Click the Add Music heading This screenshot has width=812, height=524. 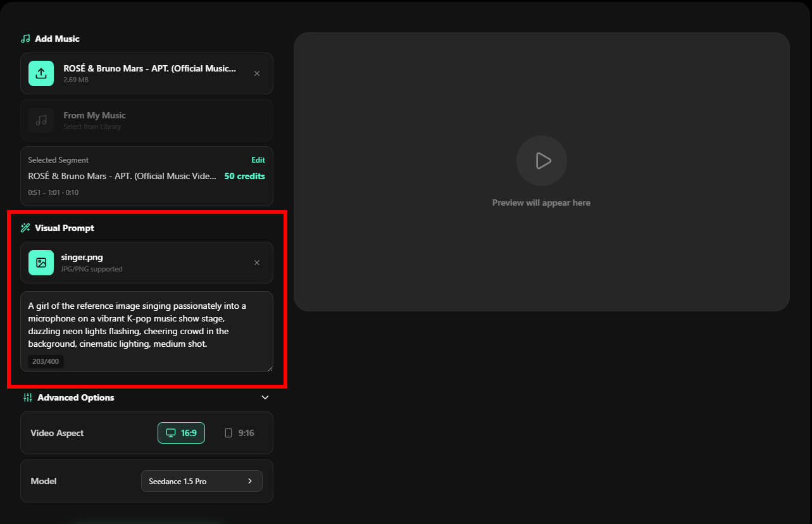click(x=57, y=39)
